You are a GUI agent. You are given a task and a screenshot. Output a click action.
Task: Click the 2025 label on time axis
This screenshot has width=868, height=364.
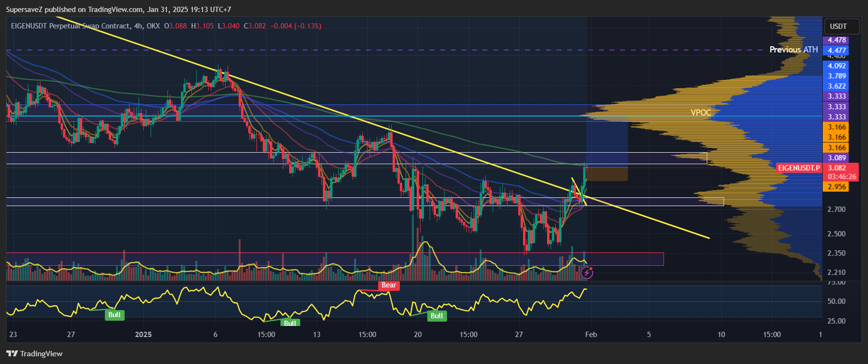pos(143,335)
